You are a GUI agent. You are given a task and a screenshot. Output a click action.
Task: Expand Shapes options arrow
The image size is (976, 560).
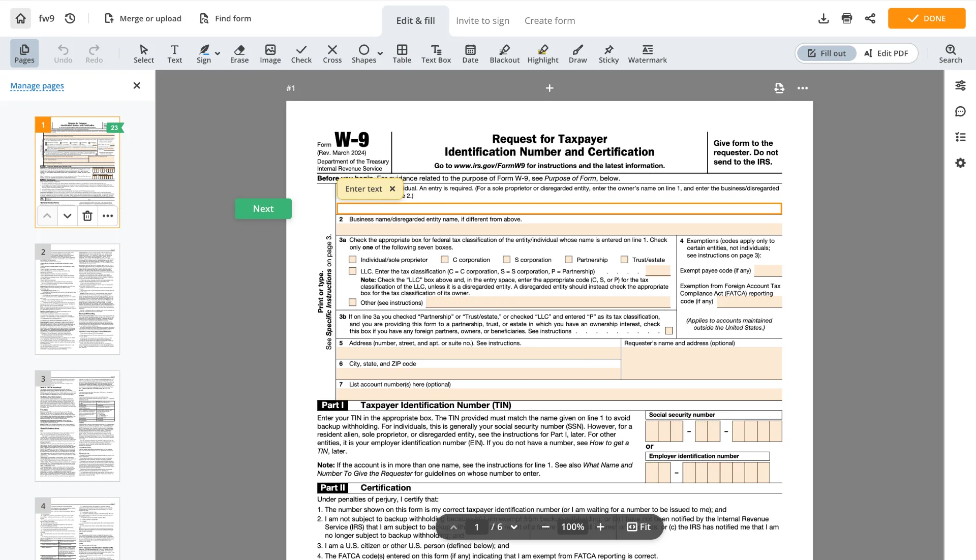[380, 53]
